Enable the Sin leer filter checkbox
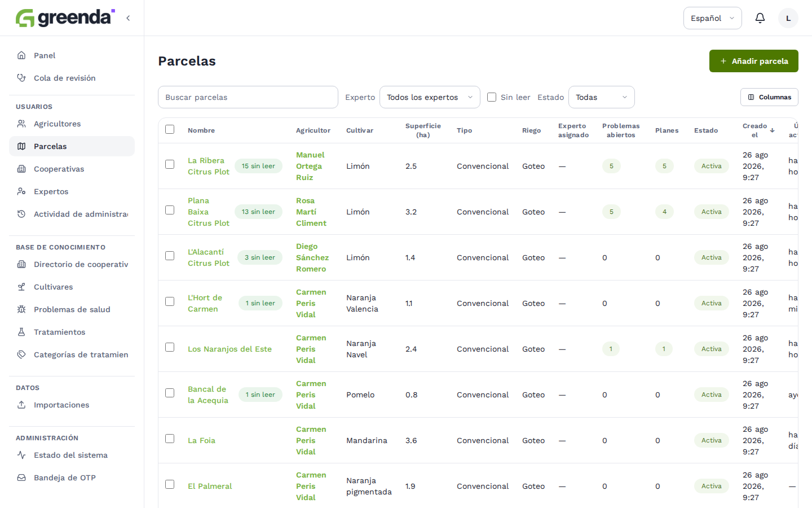The height and width of the screenshot is (508, 812). (x=492, y=97)
